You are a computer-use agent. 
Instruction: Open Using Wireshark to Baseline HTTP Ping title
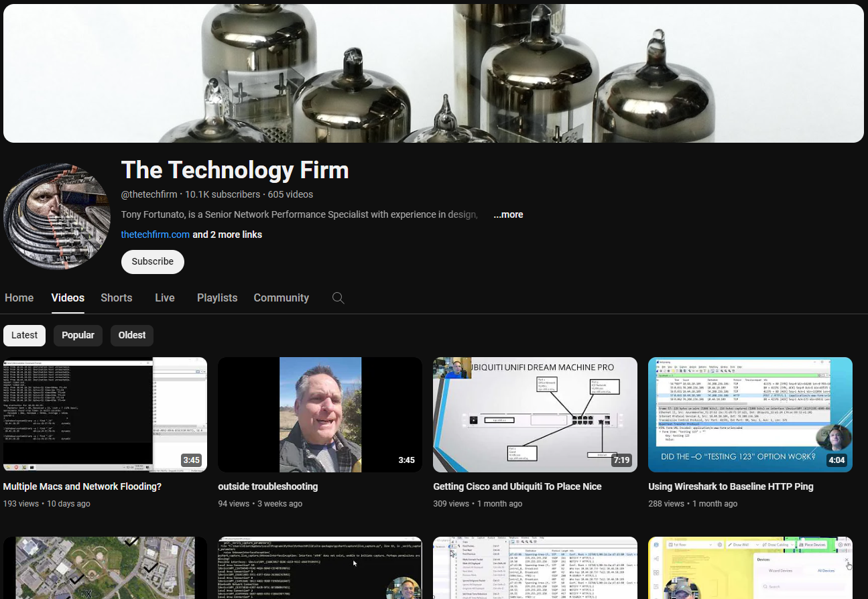pos(730,486)
